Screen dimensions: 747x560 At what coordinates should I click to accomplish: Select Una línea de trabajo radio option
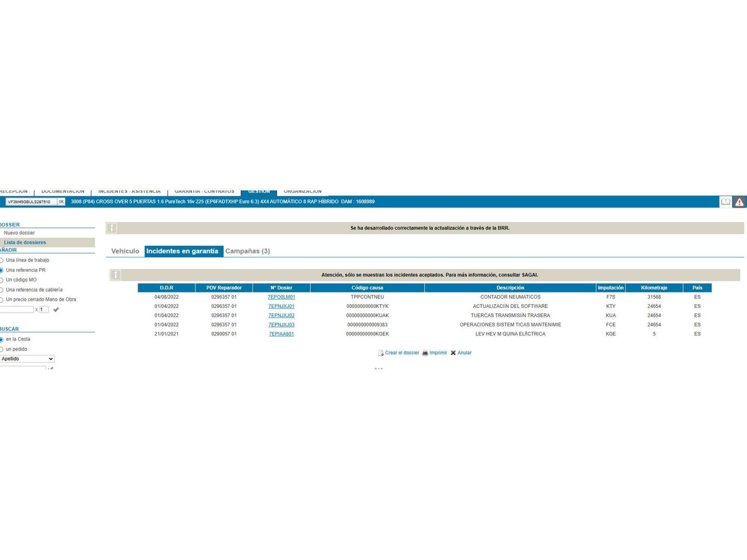(1, 260)
